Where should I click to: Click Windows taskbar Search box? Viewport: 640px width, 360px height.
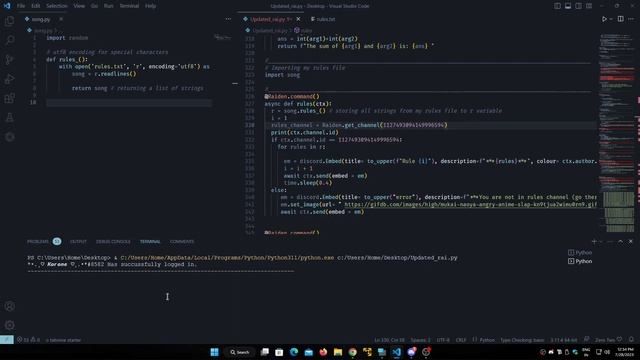240,352
